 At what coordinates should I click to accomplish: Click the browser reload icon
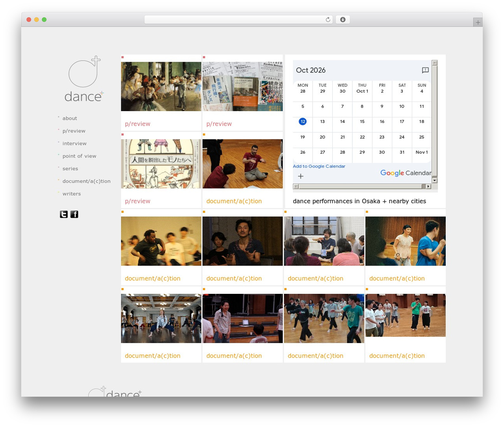click(328, 20)
